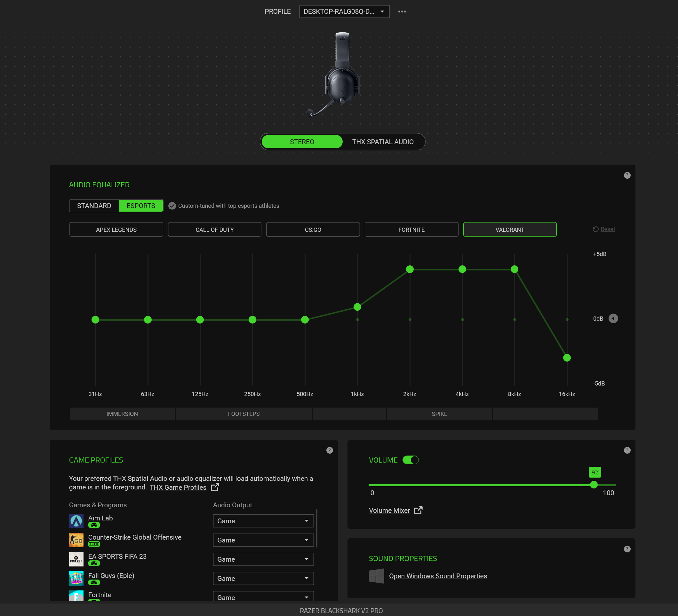Click the Audio Equalizer help question mark

pos(627,175)
